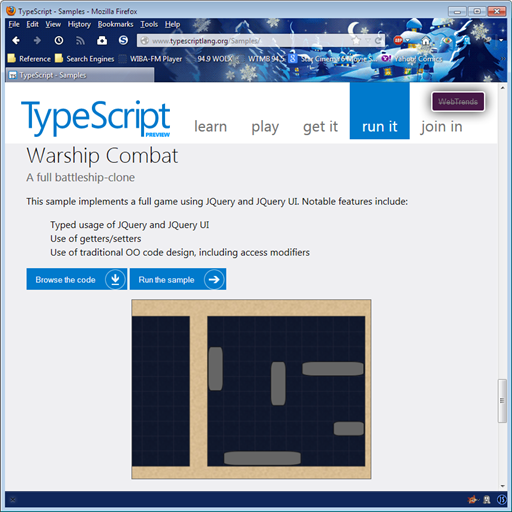The image size is (512, 512).
Task: Click the scrollbar down arrow
Action: coord(502,486)
